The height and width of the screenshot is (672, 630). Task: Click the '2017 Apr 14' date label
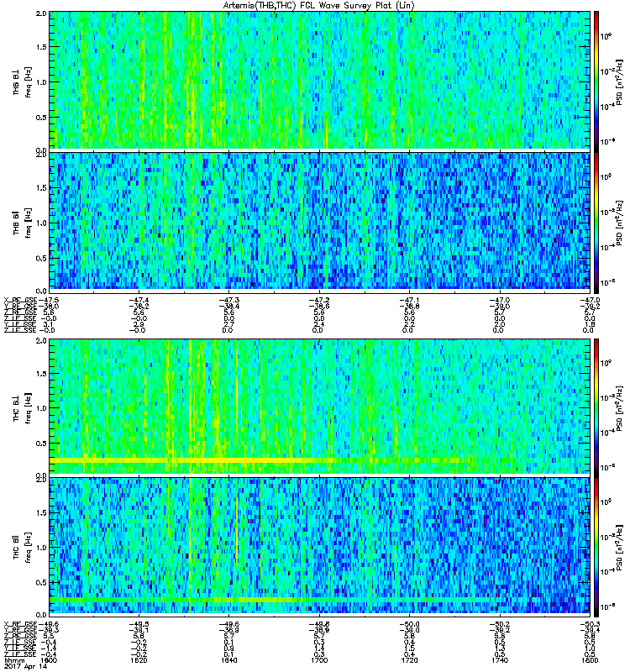pyautogui.click(x=25, y=666)
